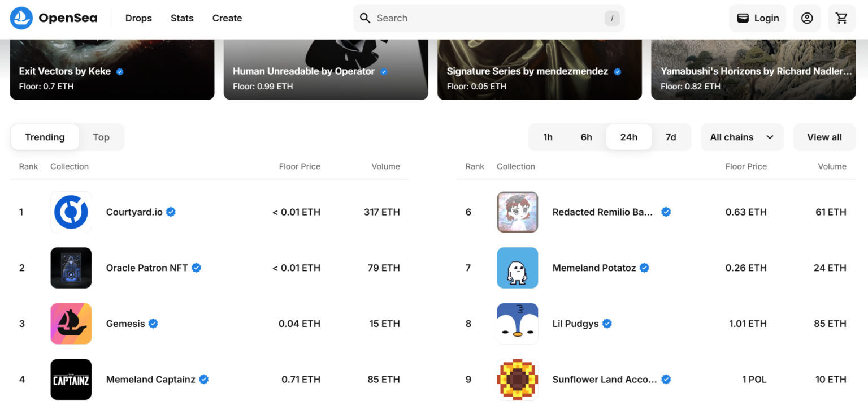Viewport: 868px width, 413px height.
Task: Click the verified badge next to Gemesis
Action: coord(153,323)
